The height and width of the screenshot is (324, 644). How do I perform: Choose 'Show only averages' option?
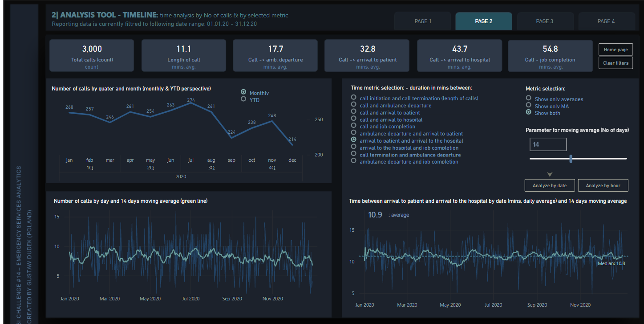(x=529, y=98)
